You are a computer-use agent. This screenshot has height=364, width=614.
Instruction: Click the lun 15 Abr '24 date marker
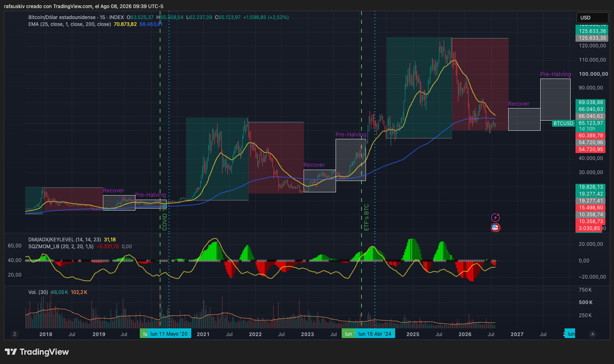[375, 334]
